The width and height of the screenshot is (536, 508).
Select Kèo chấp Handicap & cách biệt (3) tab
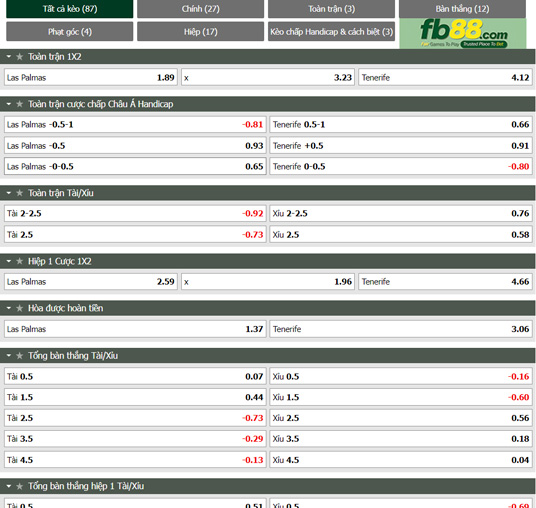click(x=332, y=31)
